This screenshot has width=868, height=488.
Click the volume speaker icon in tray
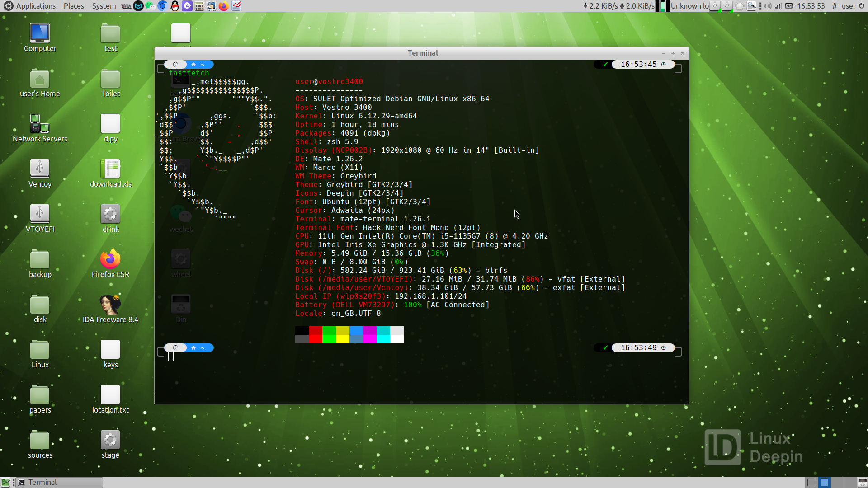[768, 6]
